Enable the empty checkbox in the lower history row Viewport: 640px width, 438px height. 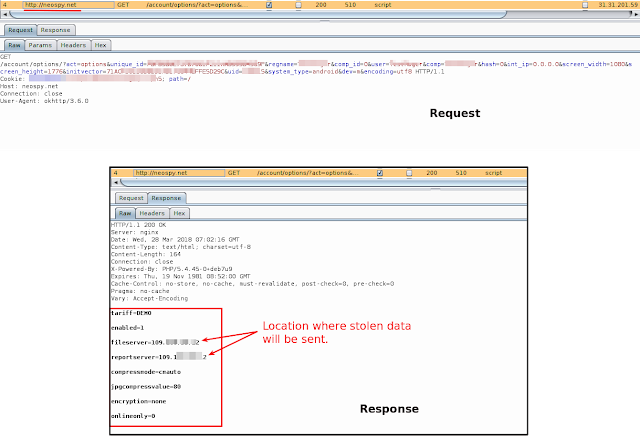coord(408,172)
